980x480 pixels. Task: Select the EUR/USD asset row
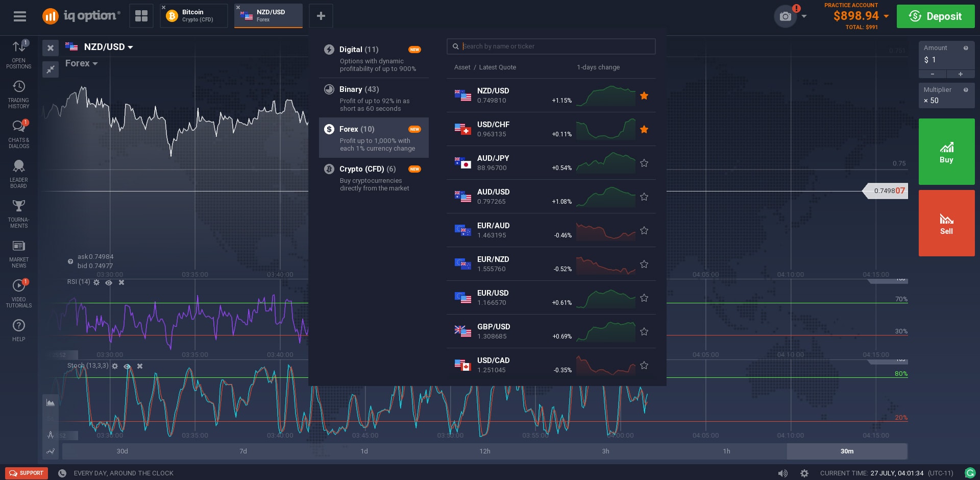[551, 298]
